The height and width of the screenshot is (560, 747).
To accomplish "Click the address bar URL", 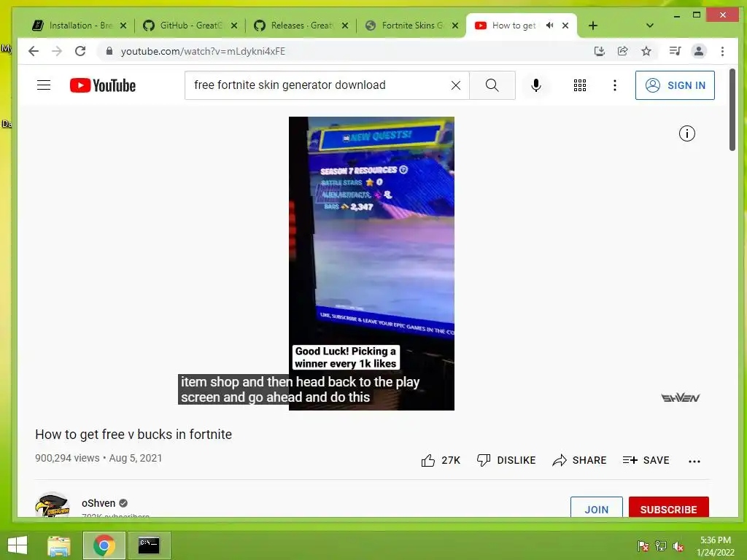I will point(203,51).
